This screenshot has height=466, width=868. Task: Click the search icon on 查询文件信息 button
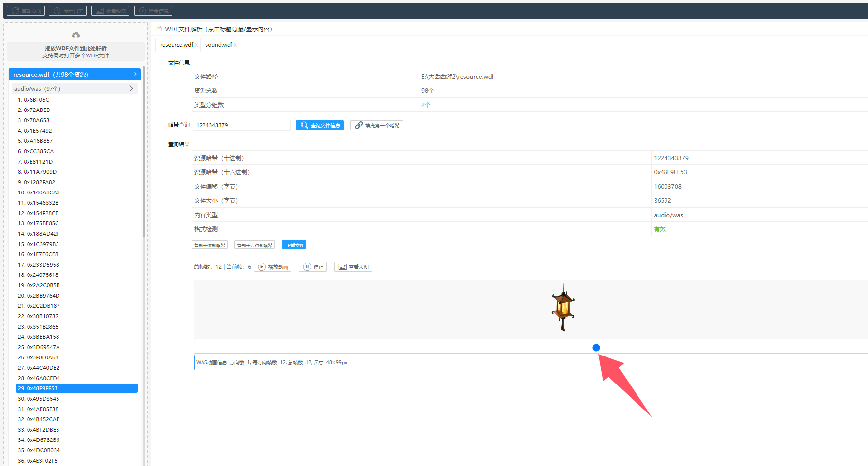coord(304,125)
